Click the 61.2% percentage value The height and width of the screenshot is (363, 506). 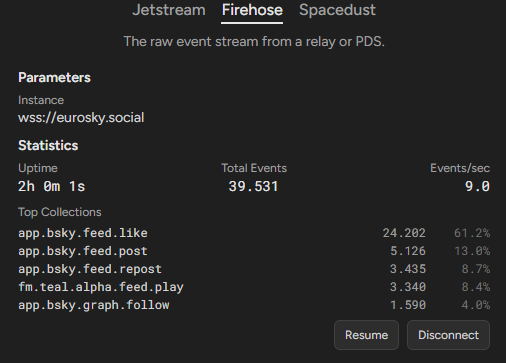(x=472, y=233)
